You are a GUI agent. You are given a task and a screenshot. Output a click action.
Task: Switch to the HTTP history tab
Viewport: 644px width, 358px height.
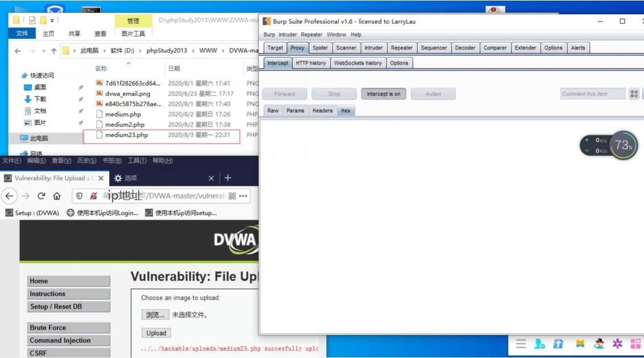click(x=310, y=63)
